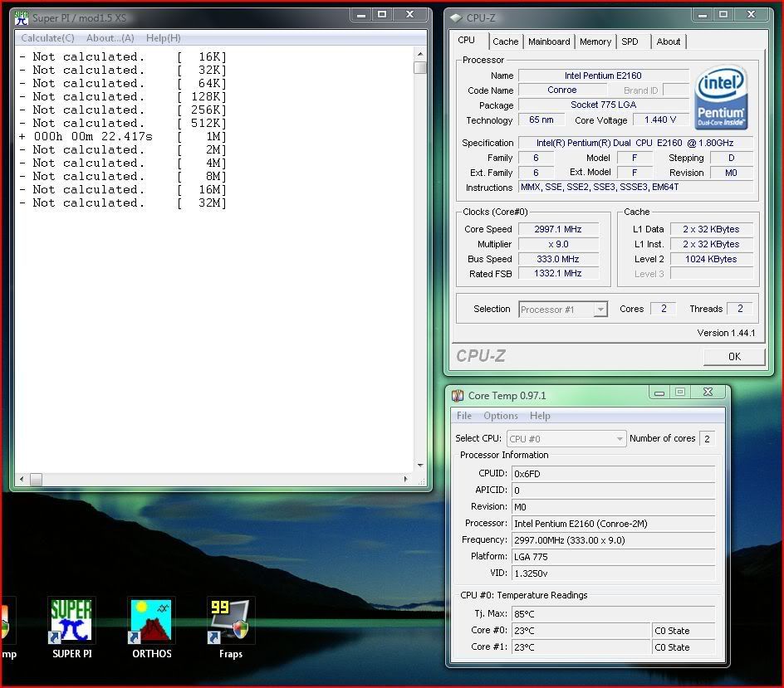Screen dimensions: 784x688
Task: Open the Fraps desktop shortcut
Action: pos(231,627)
